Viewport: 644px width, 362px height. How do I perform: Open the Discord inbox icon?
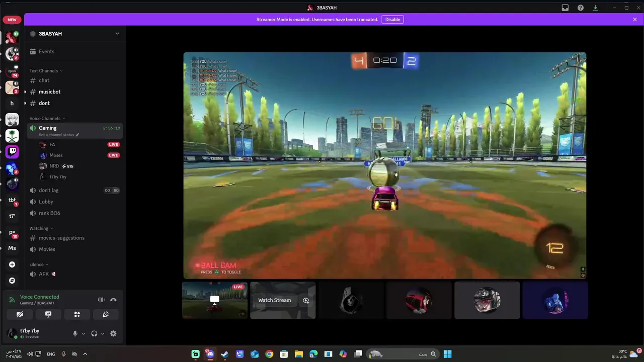[565, 8]
